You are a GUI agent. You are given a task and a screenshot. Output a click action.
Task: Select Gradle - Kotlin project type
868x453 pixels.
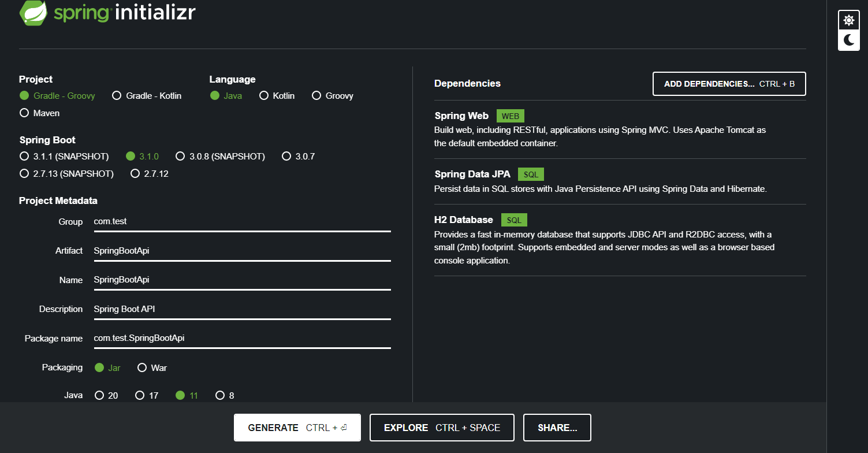[x=147, y=96]
